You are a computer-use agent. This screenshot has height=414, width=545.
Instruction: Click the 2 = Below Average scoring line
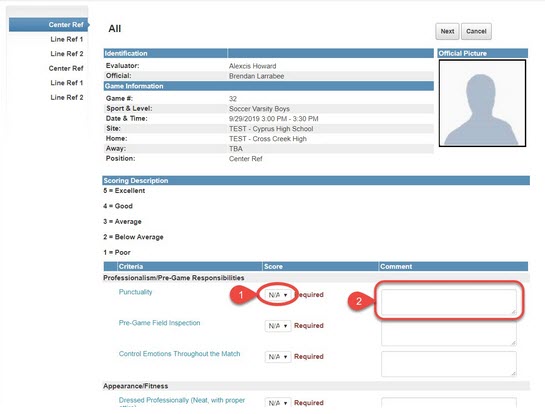(x=133, y=237)
